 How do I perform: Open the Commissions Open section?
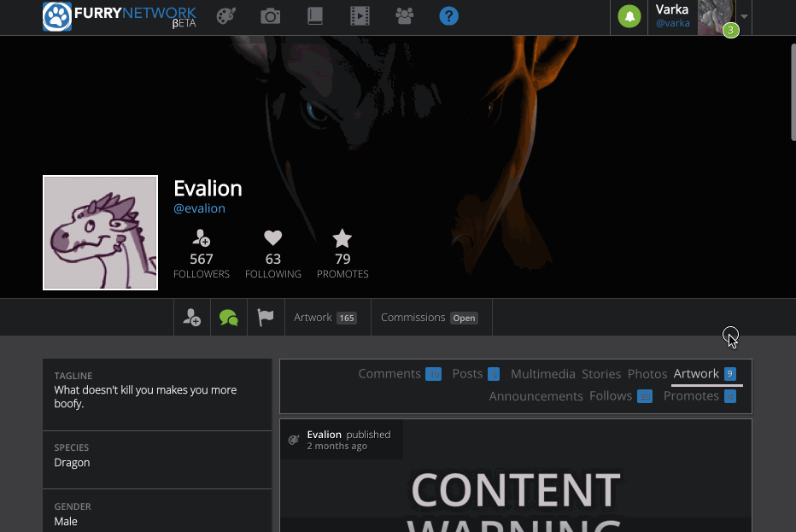coord(429,318)
